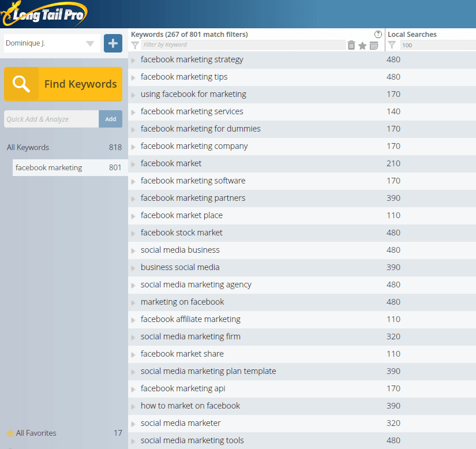
Task: Select keyword 'social media marketing firm'
Action: point(190,336)
